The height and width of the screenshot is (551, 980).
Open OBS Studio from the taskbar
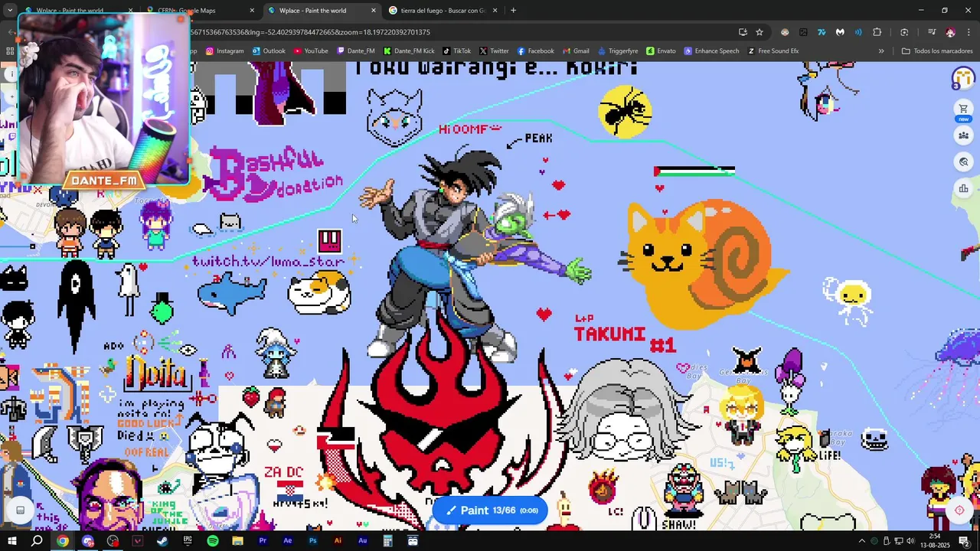coord(113,541)
